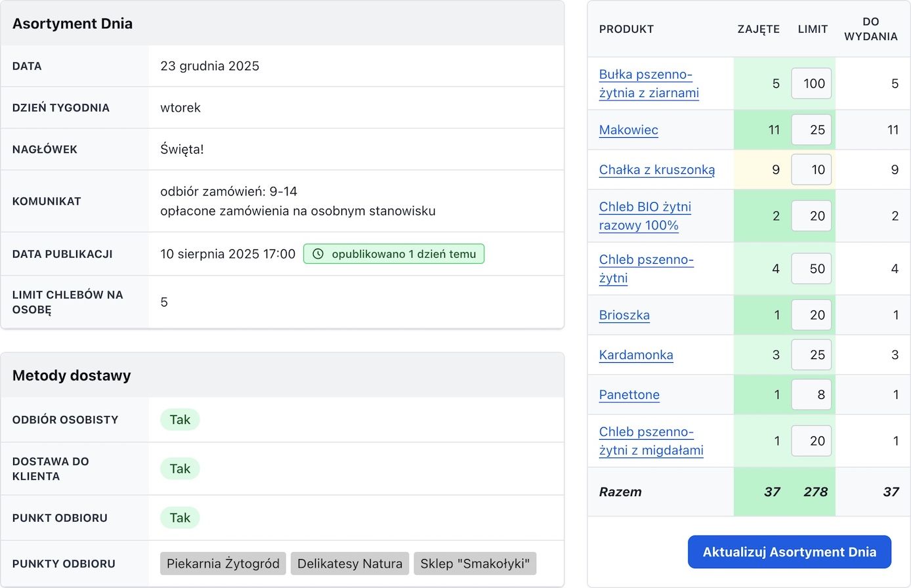Click the Tak badge for Odbiór osobisty

pyautogui.click(x=180, y=420)
